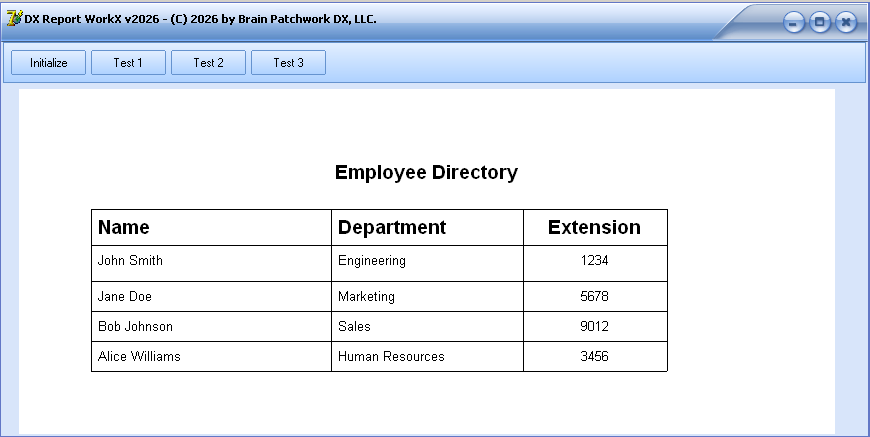Click the Initialize button

pyautogui.click(x=49, y=63)
